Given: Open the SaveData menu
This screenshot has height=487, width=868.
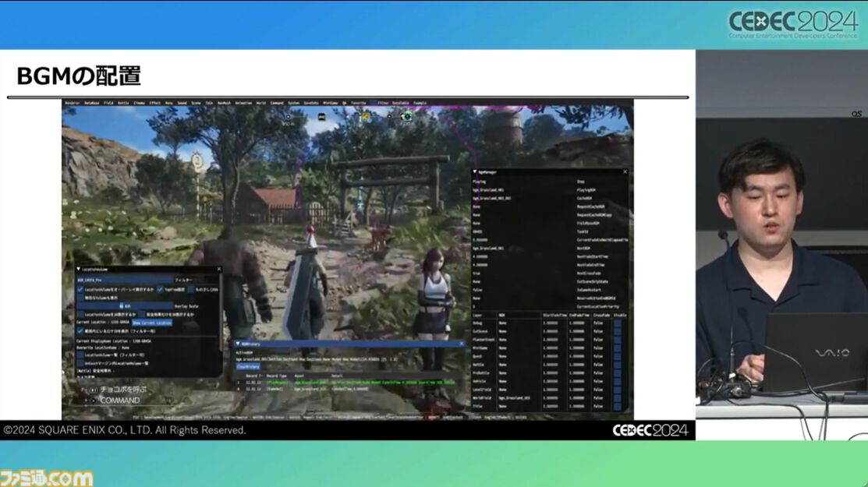Looking at the screenshot, I should [312, 103].
